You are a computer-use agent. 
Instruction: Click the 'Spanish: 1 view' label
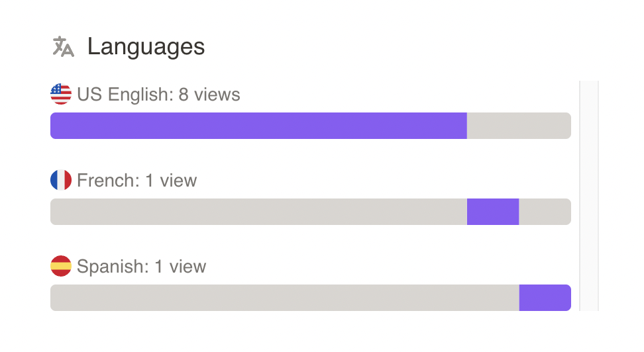(141, 266)
